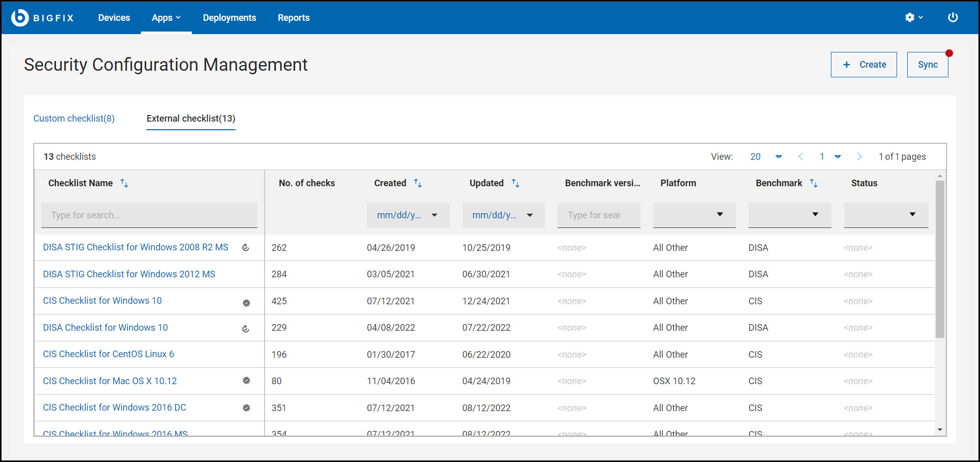Click No. of checks column header
The image size is (980, 462).
(307, 183)
